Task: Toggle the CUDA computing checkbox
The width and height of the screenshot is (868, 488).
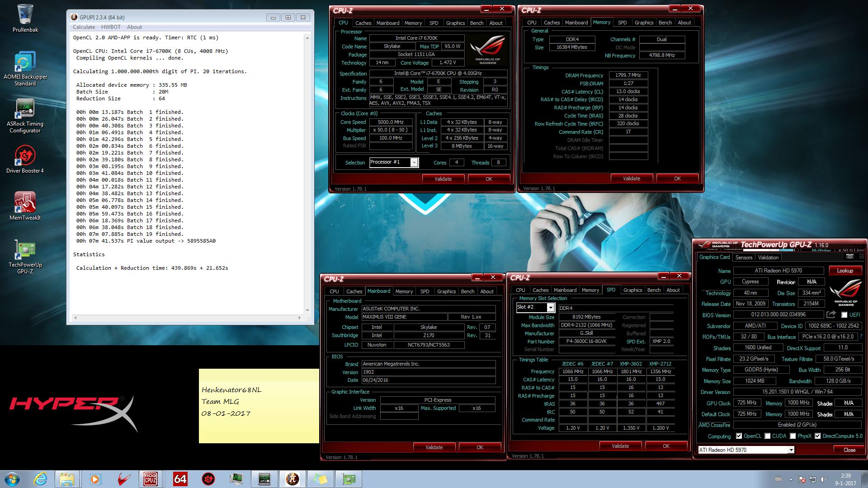Action: (x=767, y=436)
